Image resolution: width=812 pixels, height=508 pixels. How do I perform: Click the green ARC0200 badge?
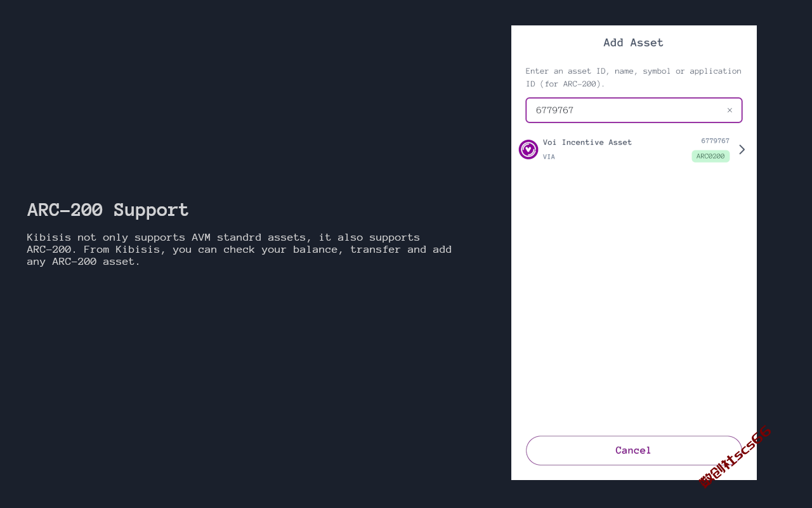710,156
